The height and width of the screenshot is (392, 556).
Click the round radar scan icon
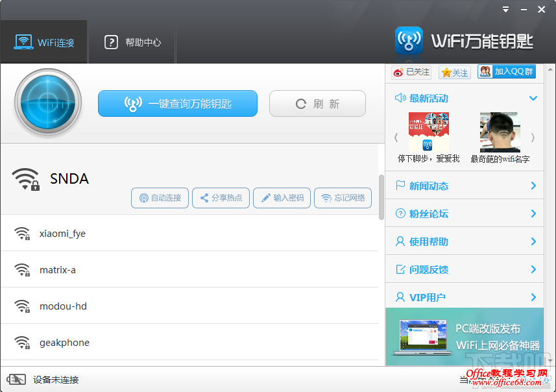(x=47, y=103)
